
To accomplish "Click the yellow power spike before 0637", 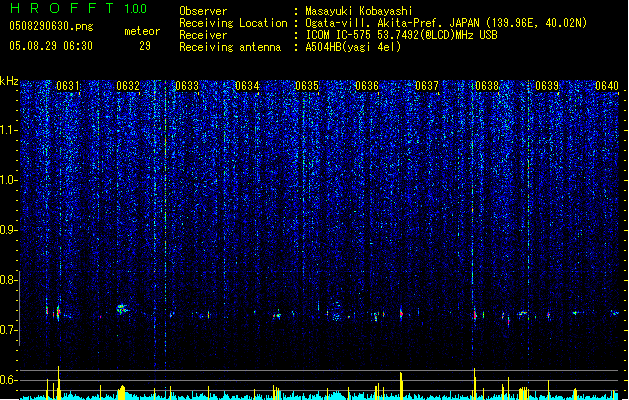I will [x=401, y=385].
